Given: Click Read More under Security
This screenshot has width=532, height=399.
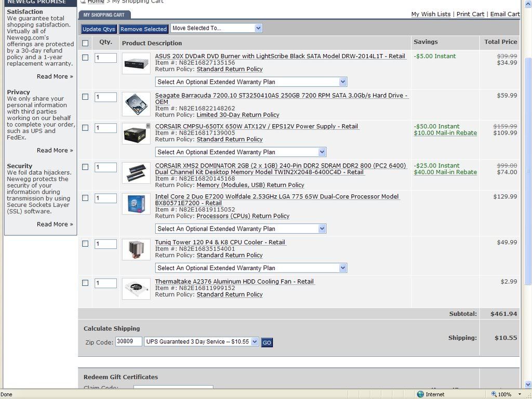Looking at the screenshot, I should pos(55,224).
